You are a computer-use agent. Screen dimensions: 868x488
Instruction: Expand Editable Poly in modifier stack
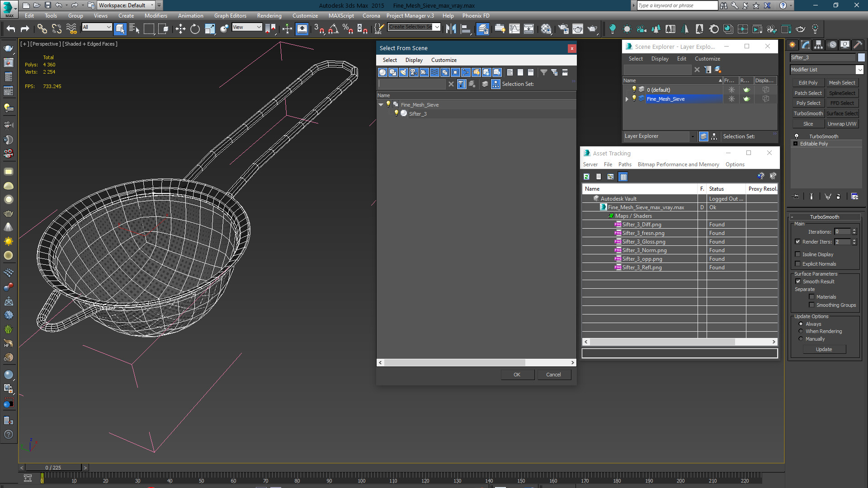(x=796, y=144)
